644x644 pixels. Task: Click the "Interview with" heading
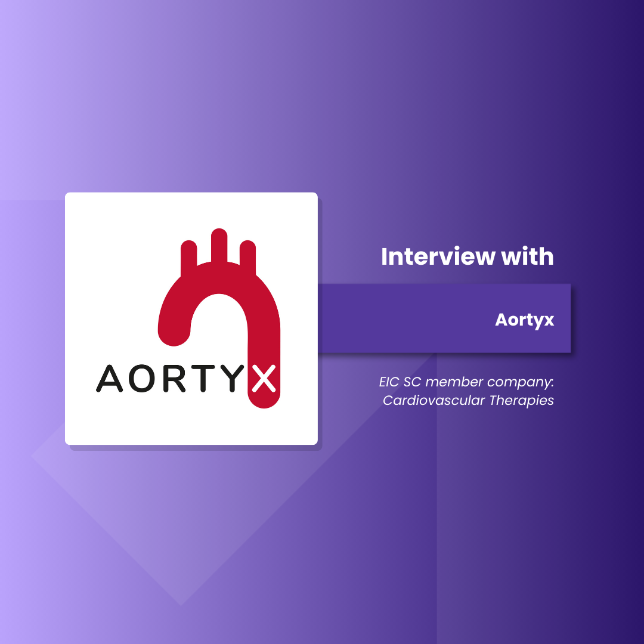click(467, 256)
